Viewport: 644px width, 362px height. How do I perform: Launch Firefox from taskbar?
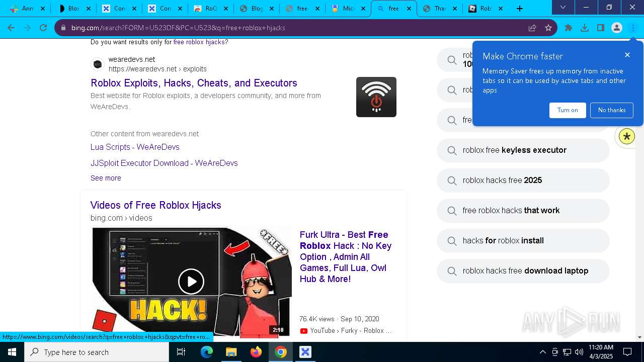pyautogui.click(x=256, y=352)
